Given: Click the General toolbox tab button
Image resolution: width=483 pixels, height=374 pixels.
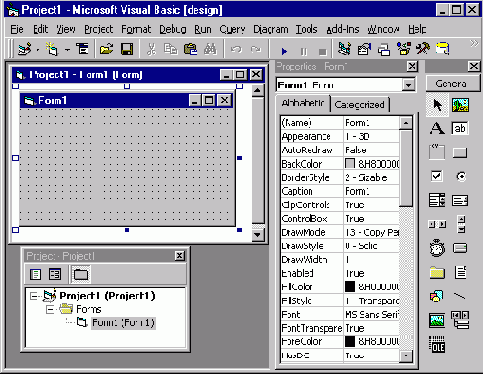Looking at the screenshot, I should [452, 83].
